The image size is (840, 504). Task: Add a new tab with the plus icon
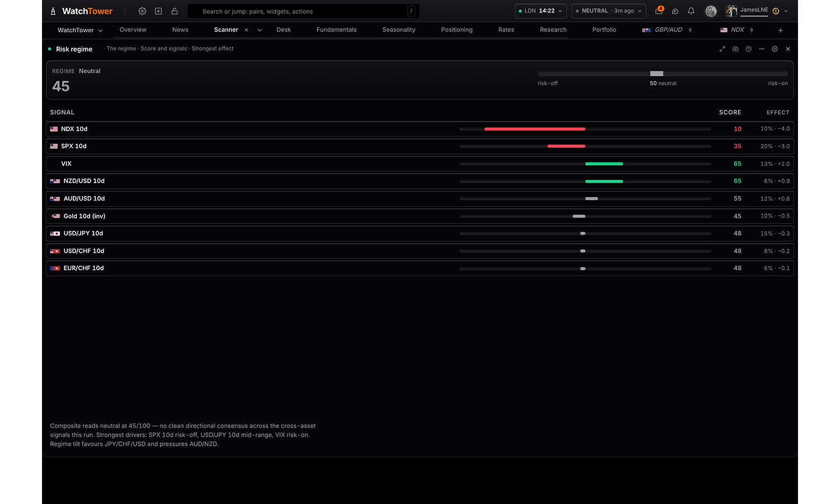tap(781, 30)
